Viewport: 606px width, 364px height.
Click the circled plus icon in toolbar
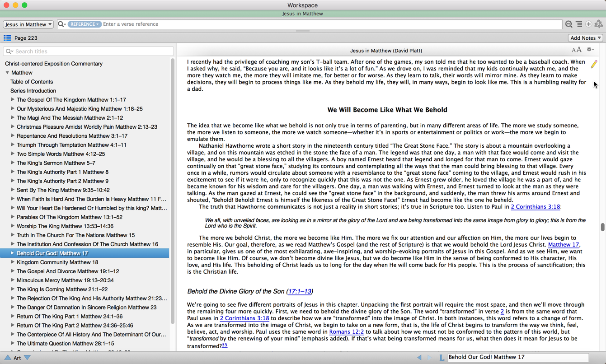589,24
